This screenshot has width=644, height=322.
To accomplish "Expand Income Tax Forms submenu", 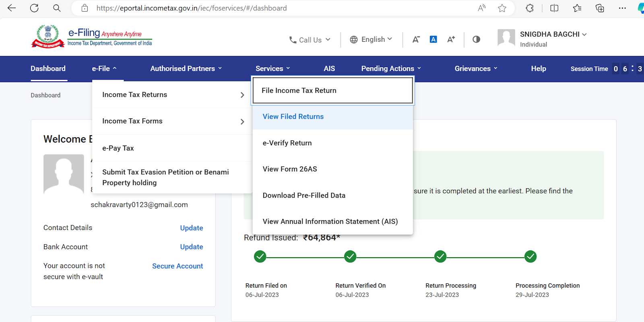I will (172, 121).
